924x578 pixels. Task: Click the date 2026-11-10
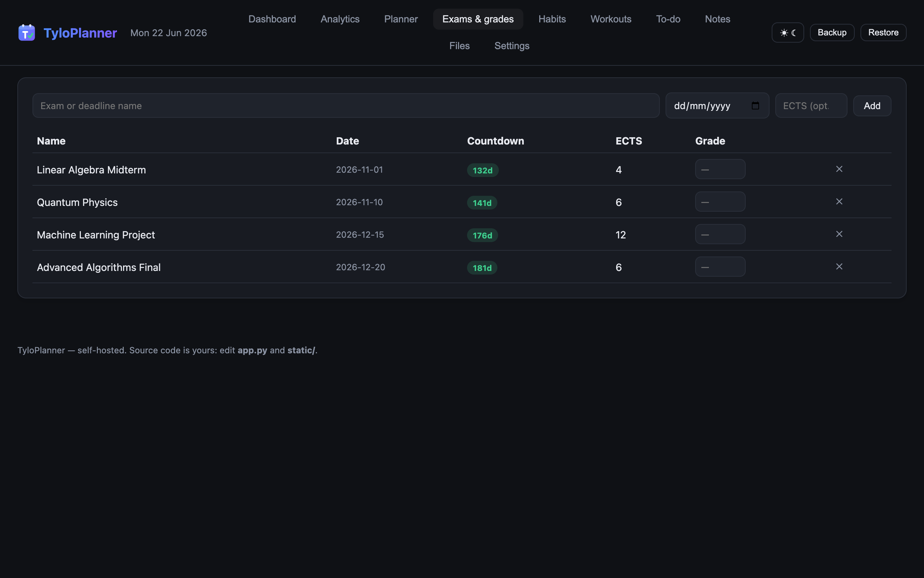coord(359,202)
